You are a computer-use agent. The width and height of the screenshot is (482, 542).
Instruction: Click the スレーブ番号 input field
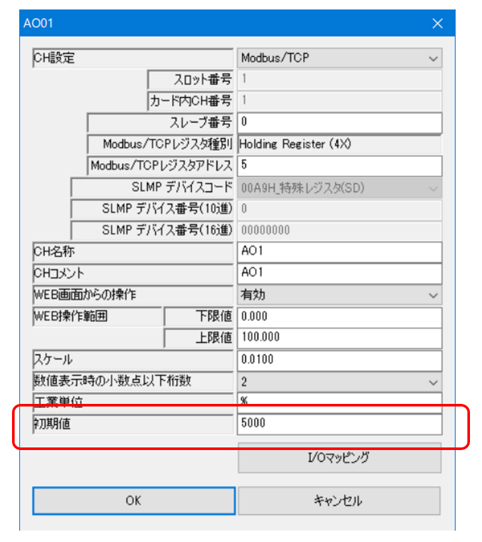coord(340,122)
